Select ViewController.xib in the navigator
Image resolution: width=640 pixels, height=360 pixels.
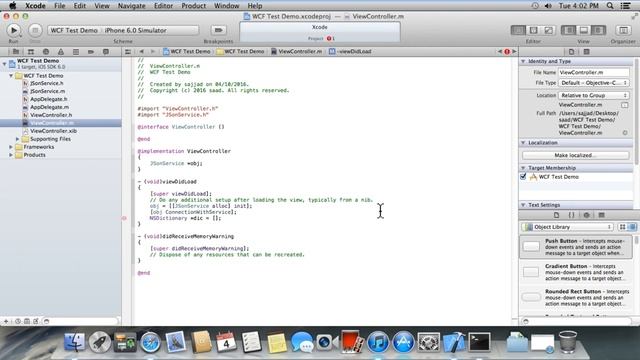tap(53, 131)
